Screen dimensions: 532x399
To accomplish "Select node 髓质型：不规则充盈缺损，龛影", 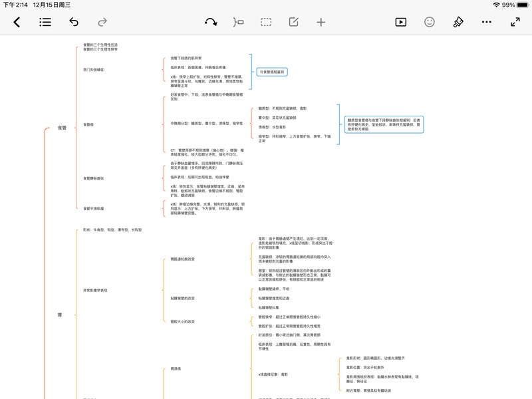I will (282, 108).
